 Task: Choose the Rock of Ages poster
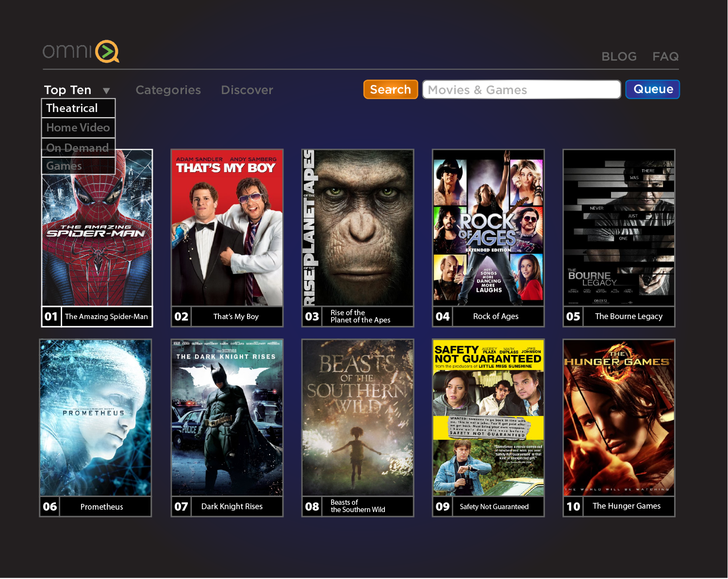tap(488, 228)
